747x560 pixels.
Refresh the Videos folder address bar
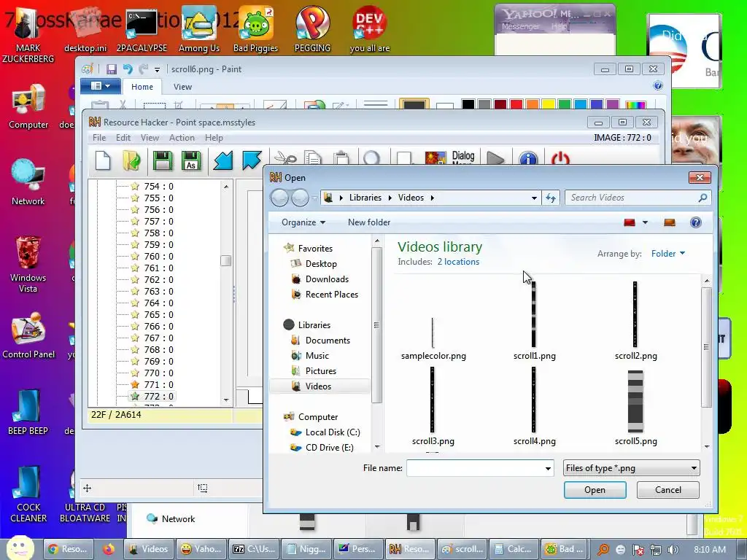click(551, 198)
